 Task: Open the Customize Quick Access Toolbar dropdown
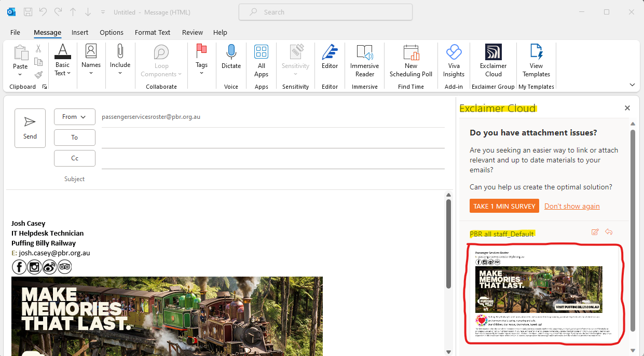point(103,12)
